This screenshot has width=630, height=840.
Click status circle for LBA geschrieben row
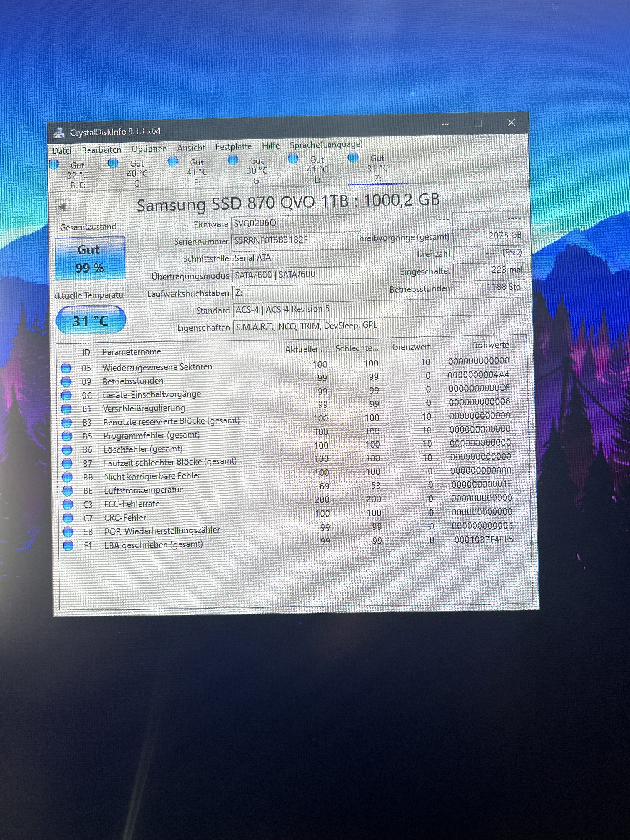click(68, 546)
